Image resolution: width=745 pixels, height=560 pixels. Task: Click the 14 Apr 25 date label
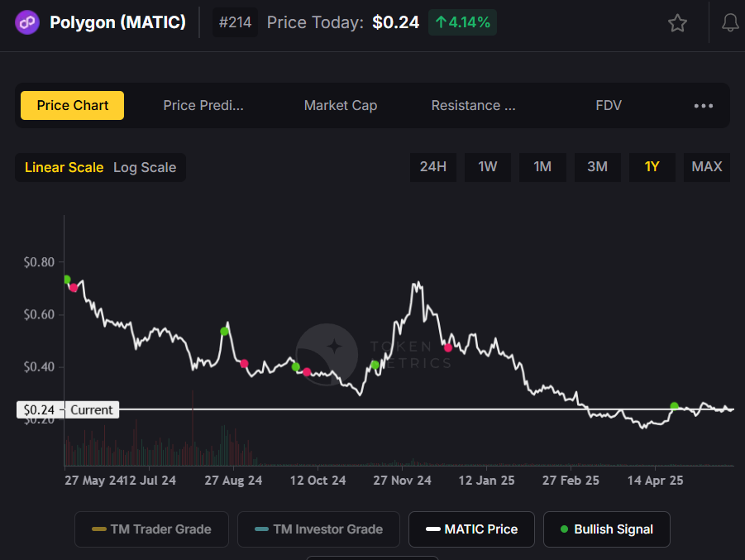(655, 481)
